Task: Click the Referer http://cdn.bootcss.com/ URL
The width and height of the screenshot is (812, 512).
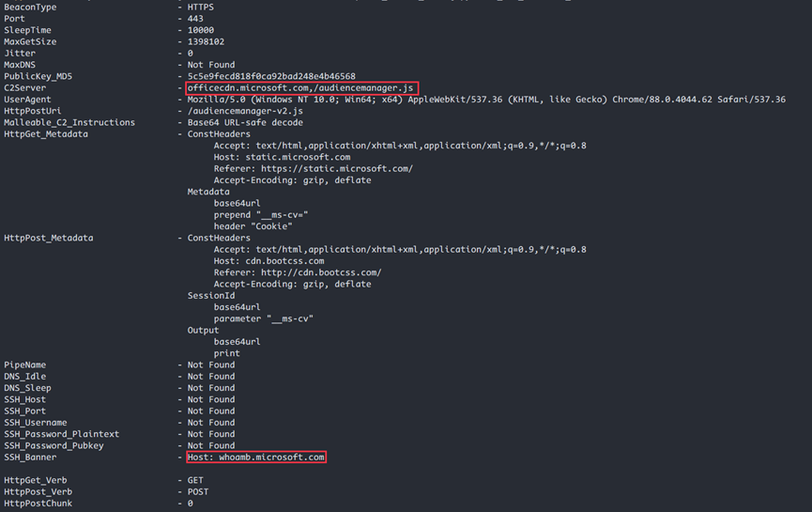Action: click(321, 272)
